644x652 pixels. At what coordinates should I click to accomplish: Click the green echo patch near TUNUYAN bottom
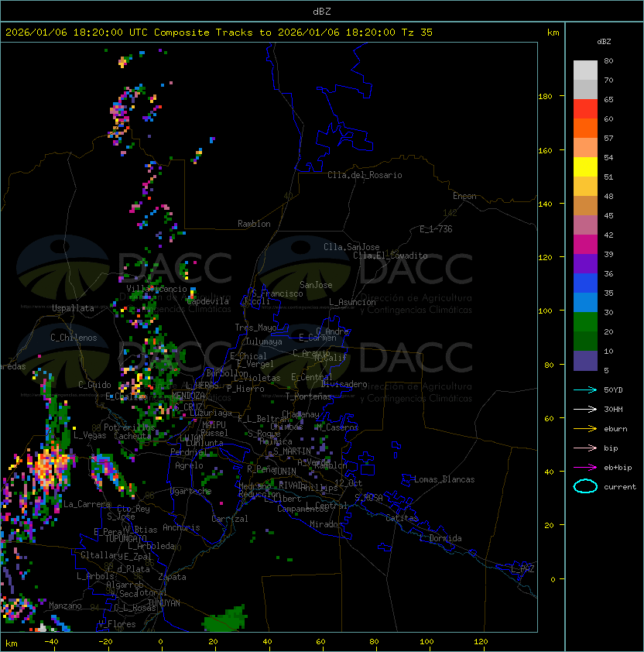225,619
